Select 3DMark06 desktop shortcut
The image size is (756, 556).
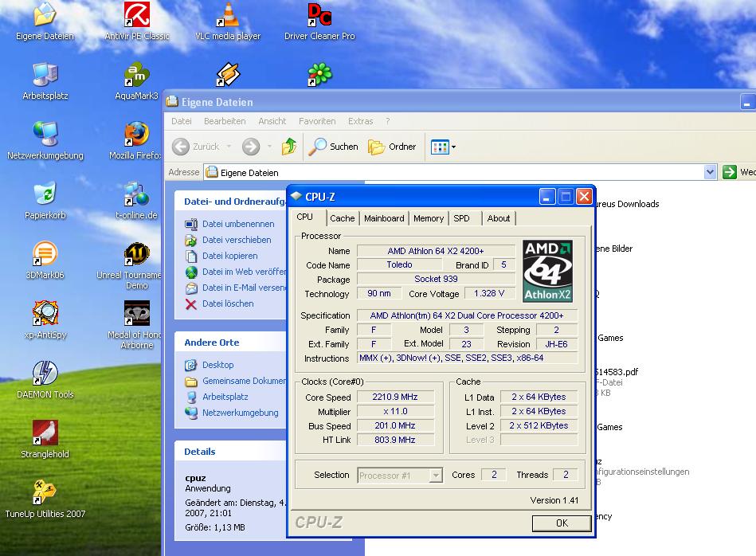tap(45, 260)
